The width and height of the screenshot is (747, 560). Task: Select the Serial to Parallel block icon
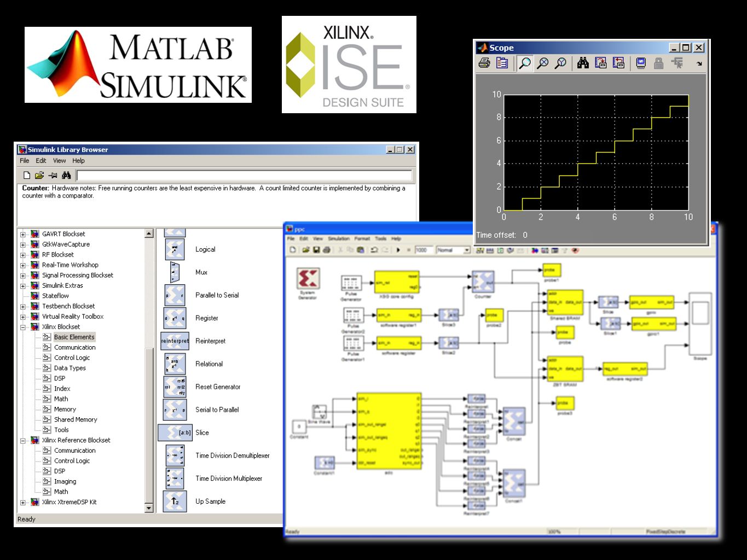pos(175,410)
